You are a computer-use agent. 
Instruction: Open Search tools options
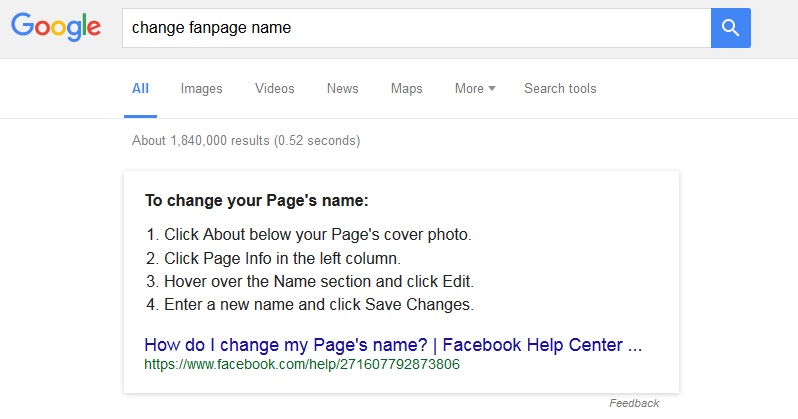tap(560, 89)
